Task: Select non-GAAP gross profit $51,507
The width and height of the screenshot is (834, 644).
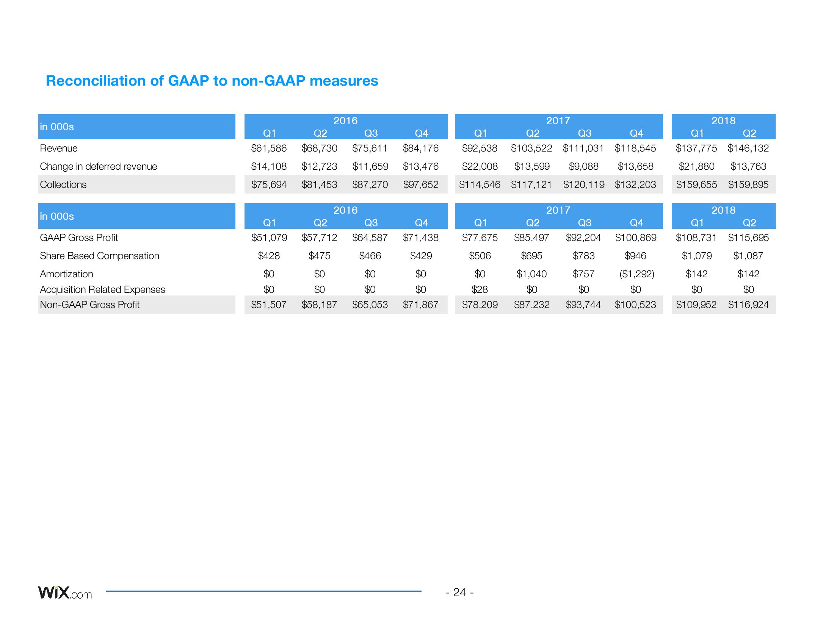Action: point(269,305)
